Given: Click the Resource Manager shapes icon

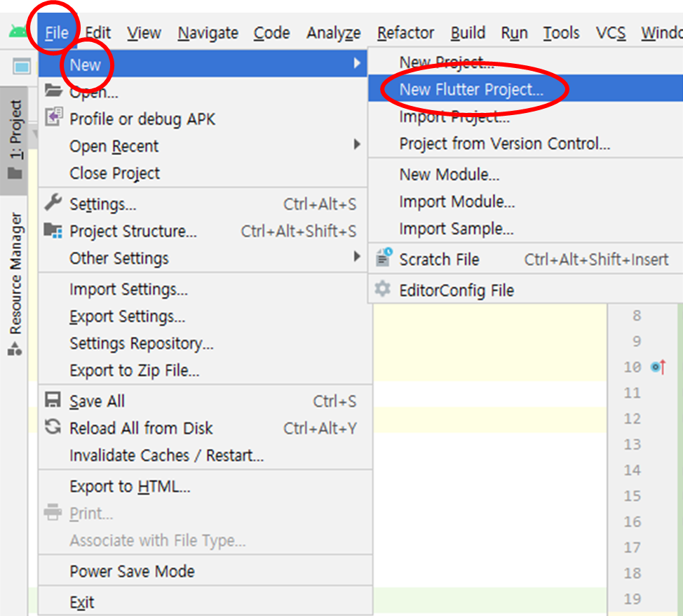Looking at the screenshot, I should (x=14, y=349).
